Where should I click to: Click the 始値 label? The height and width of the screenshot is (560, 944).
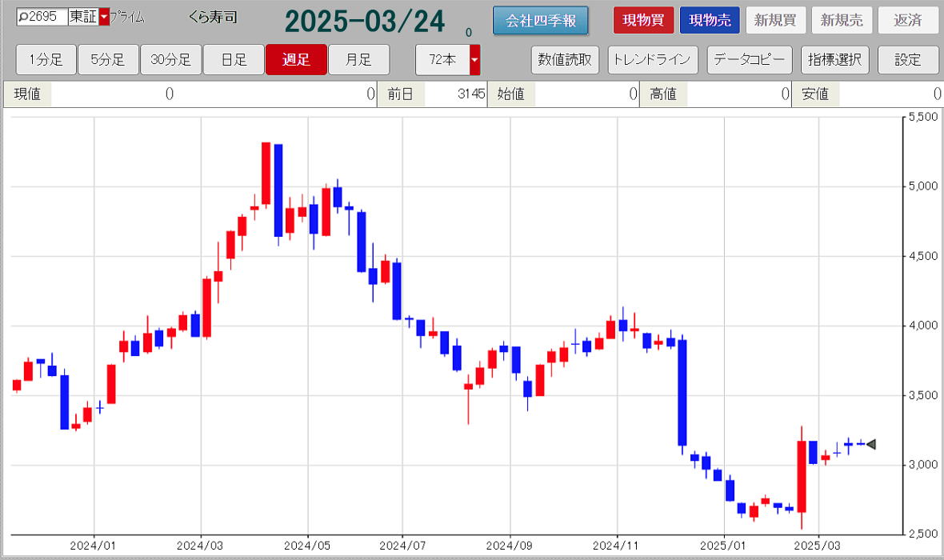511,94
